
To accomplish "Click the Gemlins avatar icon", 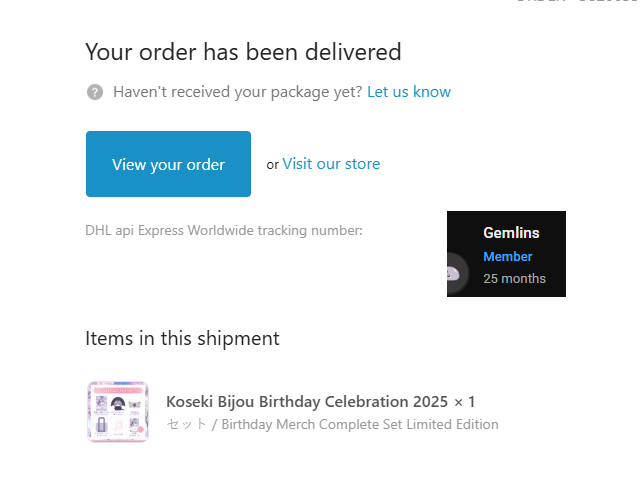I will coord(453,272).
